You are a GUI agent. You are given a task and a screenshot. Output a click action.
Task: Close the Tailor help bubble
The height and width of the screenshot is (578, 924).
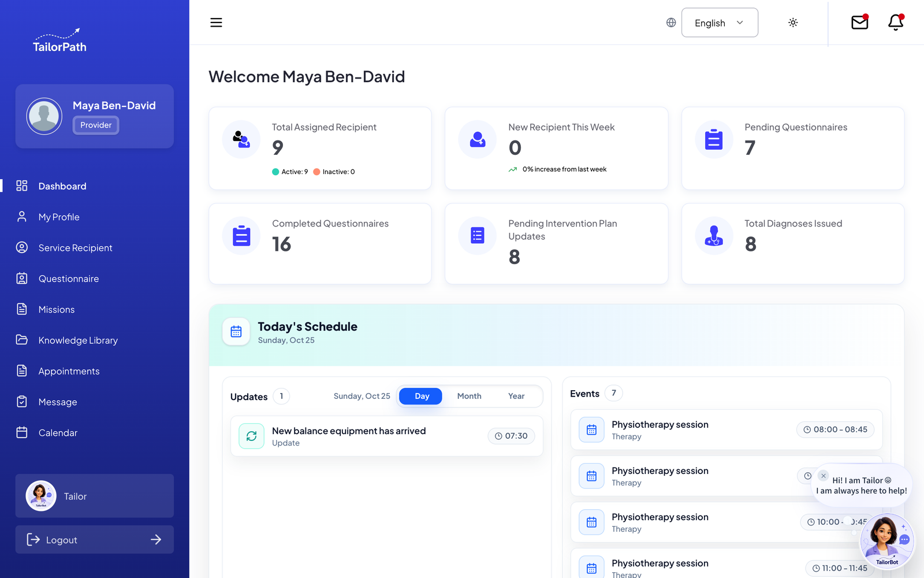[824, 476]
